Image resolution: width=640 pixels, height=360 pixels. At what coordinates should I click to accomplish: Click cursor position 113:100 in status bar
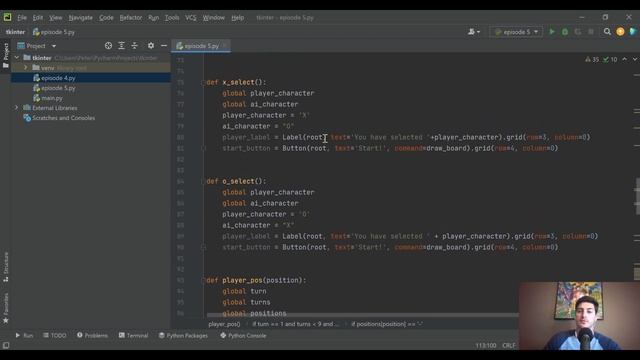(x=486, y=345)
